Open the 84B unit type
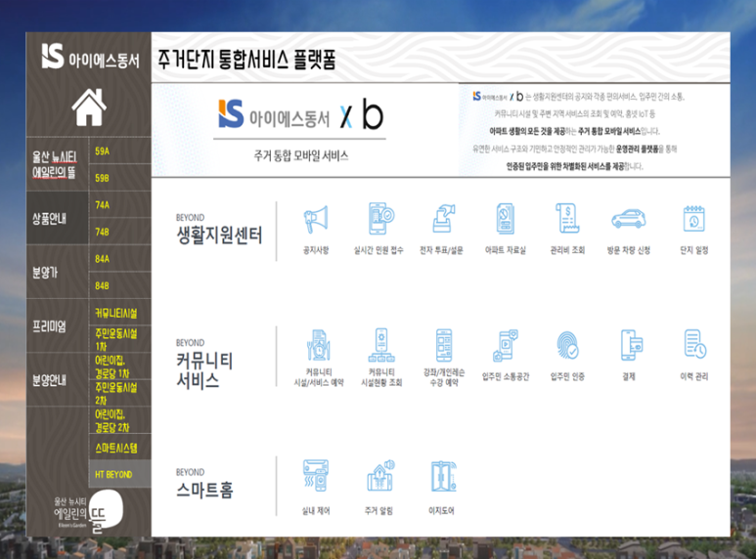 tap(119, 285)
